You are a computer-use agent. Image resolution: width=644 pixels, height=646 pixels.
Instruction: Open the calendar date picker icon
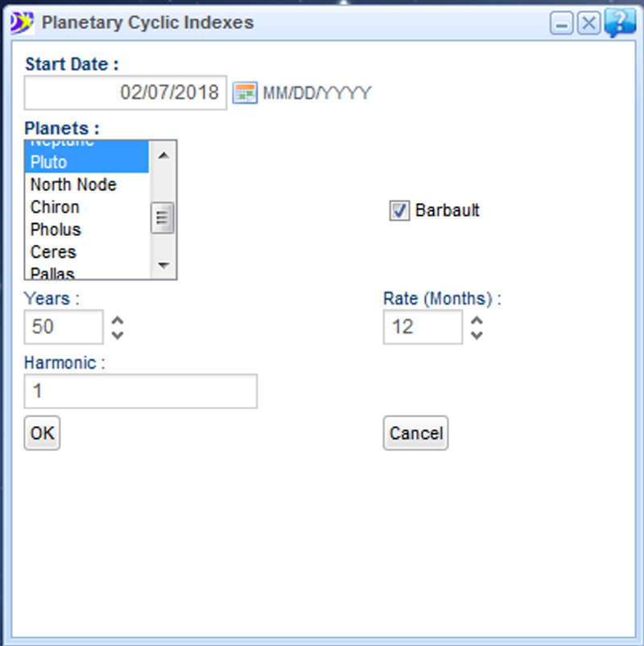[x=244, y=93]
